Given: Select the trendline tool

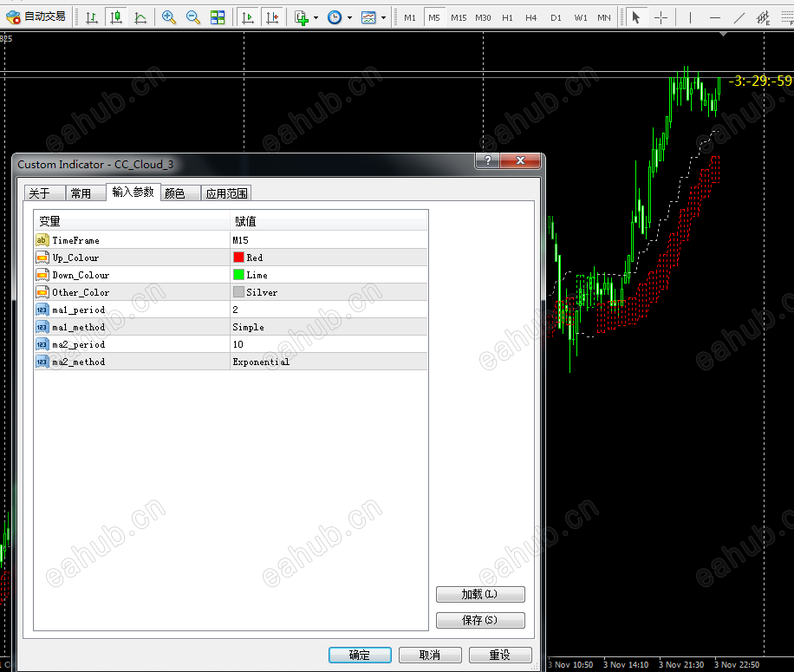Looking at the screenshot, I should [x=739, y=17].
